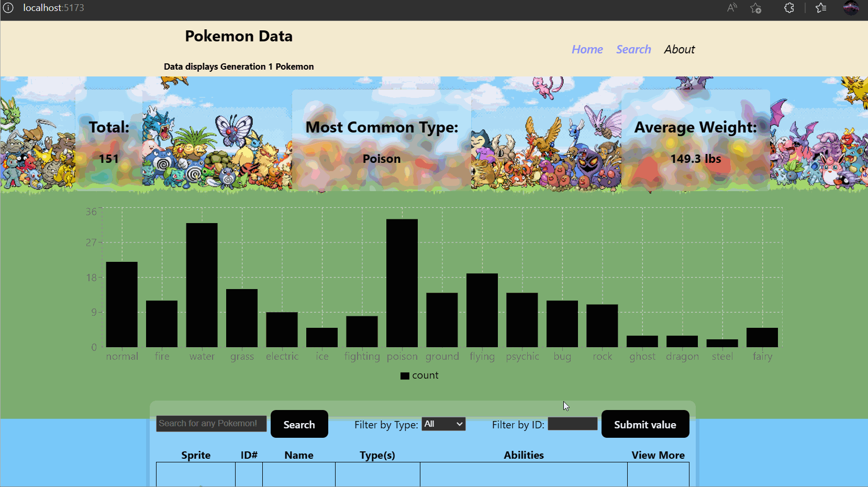Click the black Search button
868x487 pixels.
pos(299,424)
